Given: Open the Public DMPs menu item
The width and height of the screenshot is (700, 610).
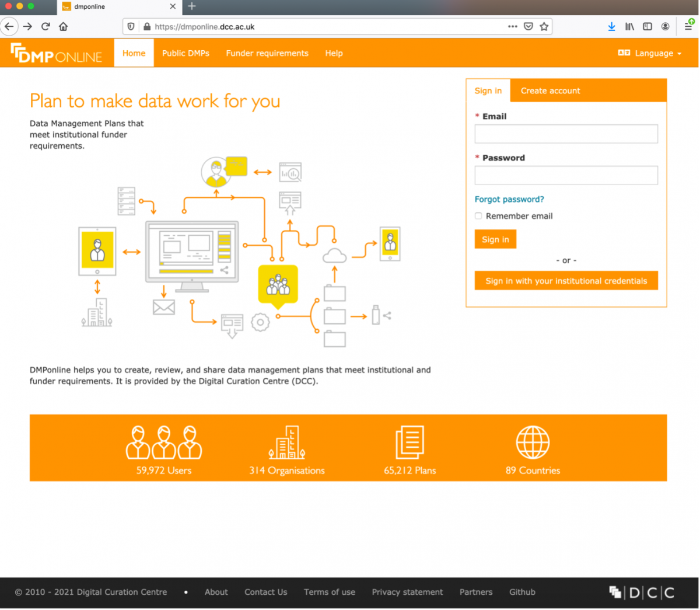Looking at the screenshot, I should (185, 53).
